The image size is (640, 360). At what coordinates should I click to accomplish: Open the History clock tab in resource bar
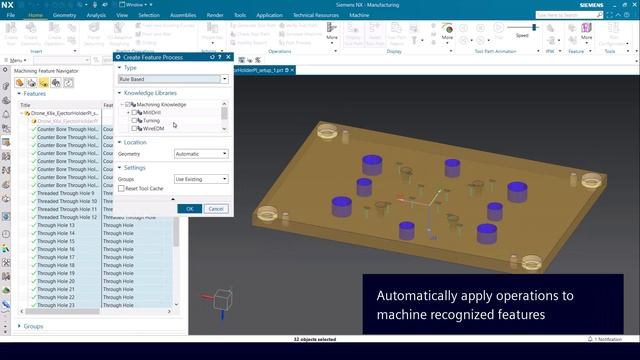pyautogui.click(x=6, y=234)
